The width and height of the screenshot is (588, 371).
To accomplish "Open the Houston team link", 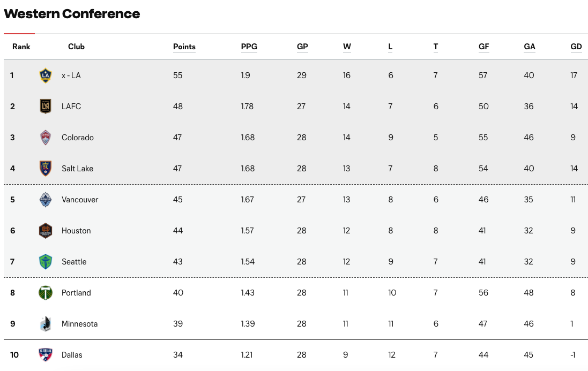I will [x=76, y=231].
